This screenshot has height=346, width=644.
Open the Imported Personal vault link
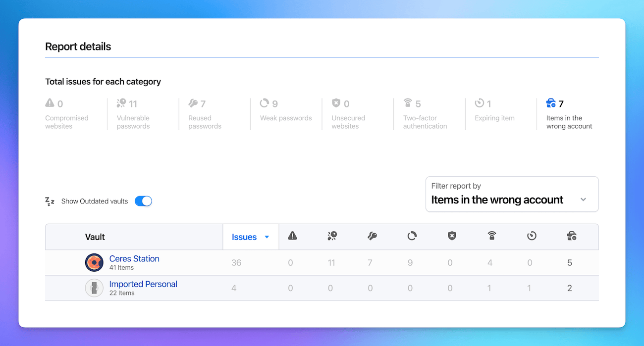pos(143,284)
